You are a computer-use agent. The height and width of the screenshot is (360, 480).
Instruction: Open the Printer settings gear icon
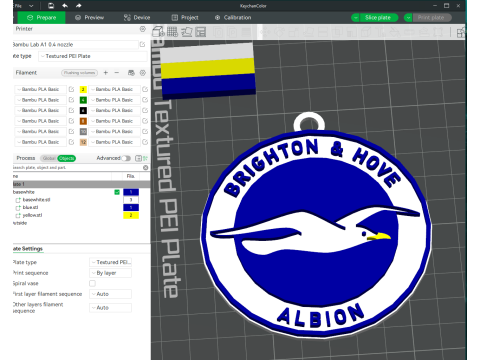(143, 29)
